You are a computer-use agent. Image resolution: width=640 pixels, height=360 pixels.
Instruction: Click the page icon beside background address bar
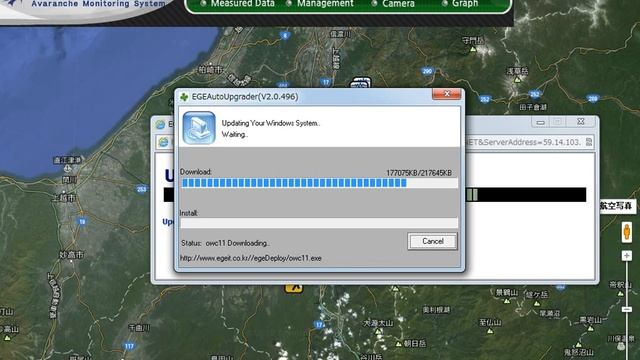(163, 142)
